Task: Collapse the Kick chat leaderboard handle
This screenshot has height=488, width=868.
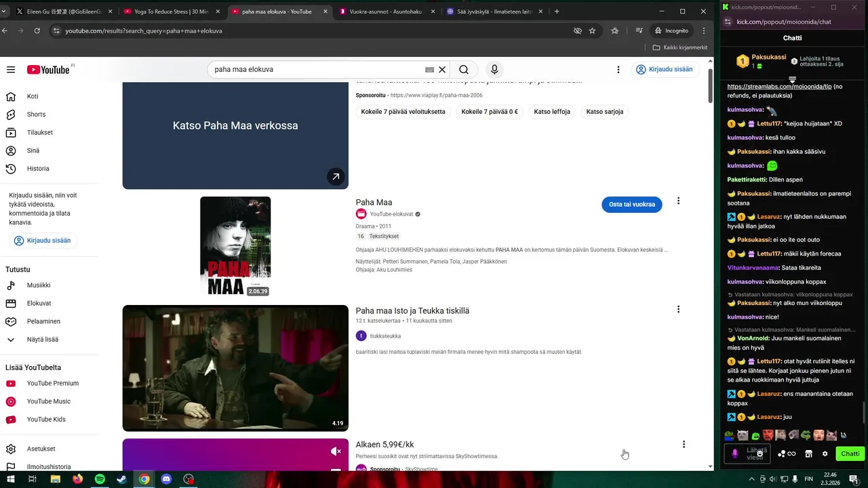Action: 792,80
